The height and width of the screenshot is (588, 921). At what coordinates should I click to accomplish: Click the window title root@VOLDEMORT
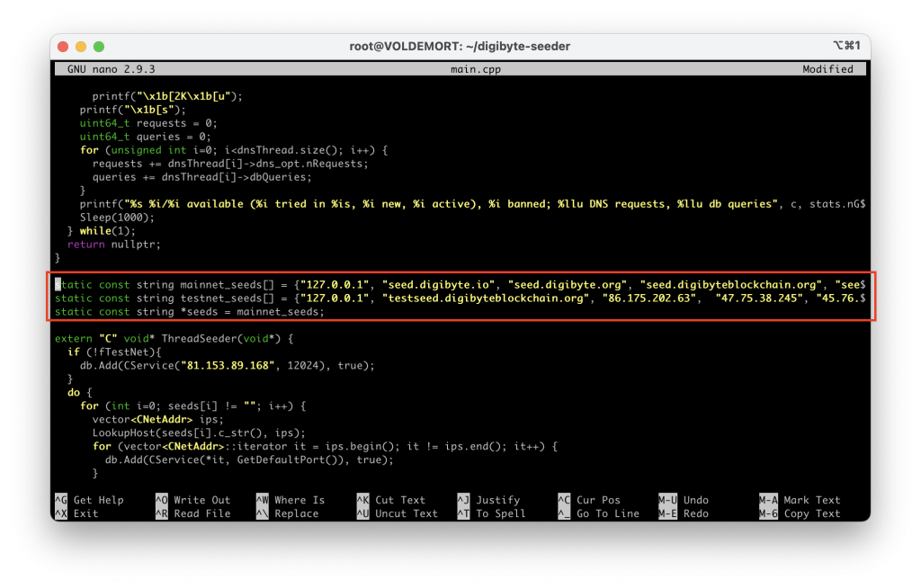(x=460, y=46)
